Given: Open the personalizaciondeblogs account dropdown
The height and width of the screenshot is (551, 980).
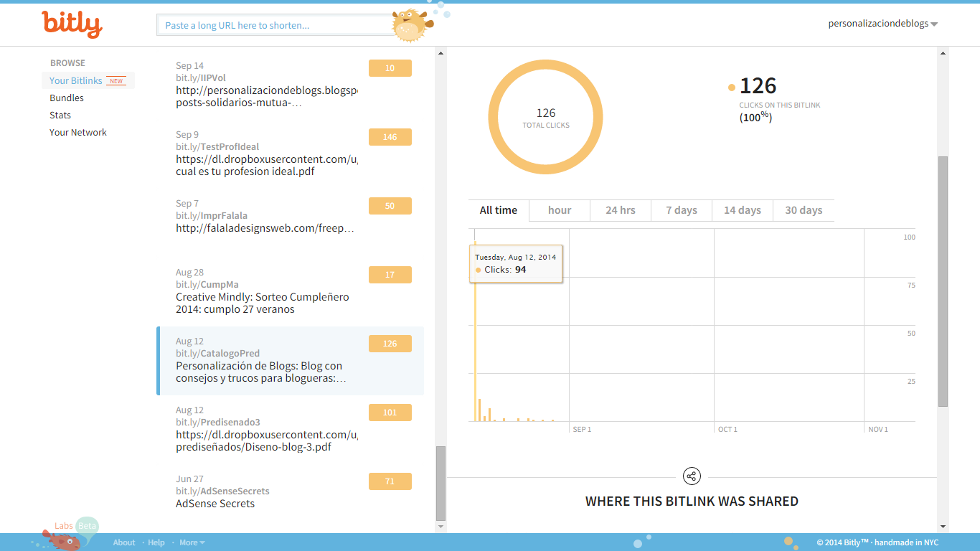Looking at the screenshot, I should [x=883, y=24].
